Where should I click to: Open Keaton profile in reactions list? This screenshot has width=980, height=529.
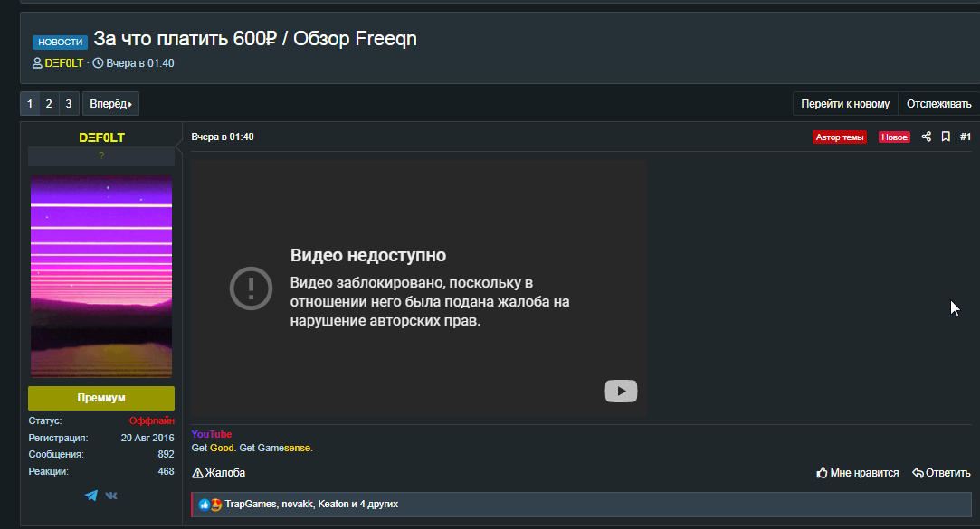click(x=333, y=504)
